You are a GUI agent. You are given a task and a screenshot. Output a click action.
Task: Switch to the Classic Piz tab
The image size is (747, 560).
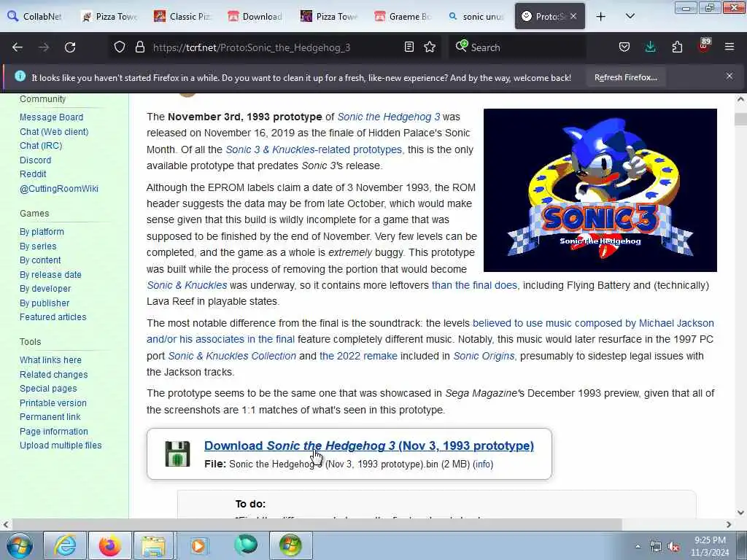point(183,17)
